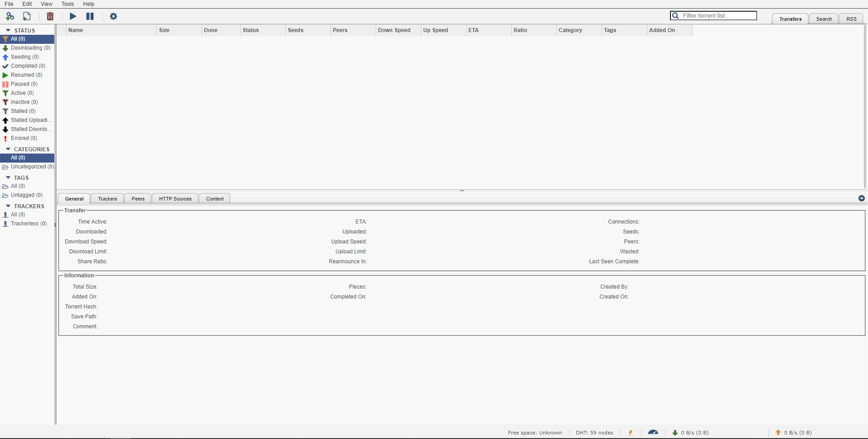Toggle alternative speed limits speedometer icon

click(x=653, y=433)
